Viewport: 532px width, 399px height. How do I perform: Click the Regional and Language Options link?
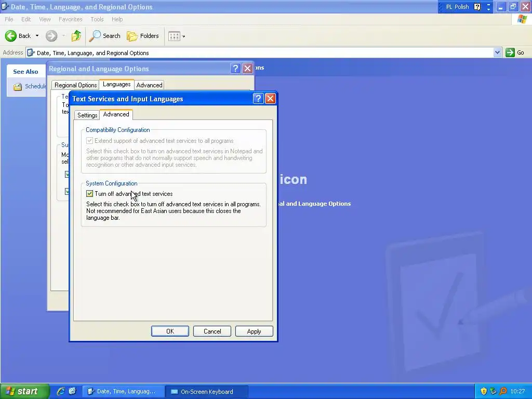pyautogui.click(x=314, y=204)
